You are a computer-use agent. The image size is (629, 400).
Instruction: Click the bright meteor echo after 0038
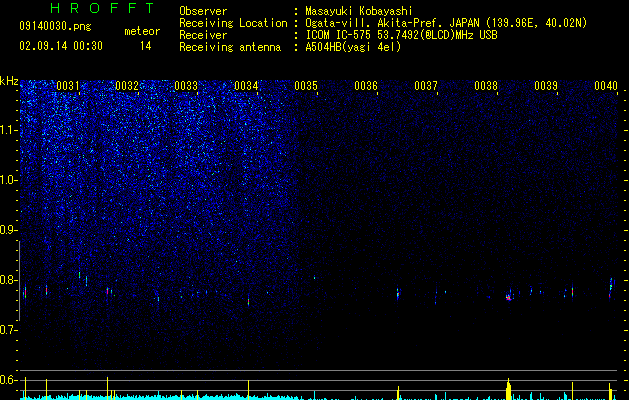click(x=509, y=297)
